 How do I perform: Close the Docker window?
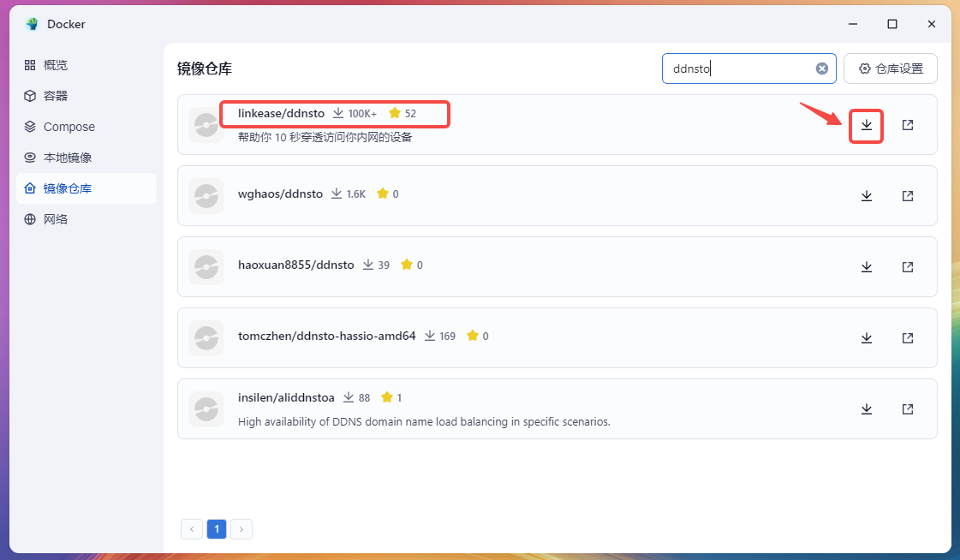(931, 24)
